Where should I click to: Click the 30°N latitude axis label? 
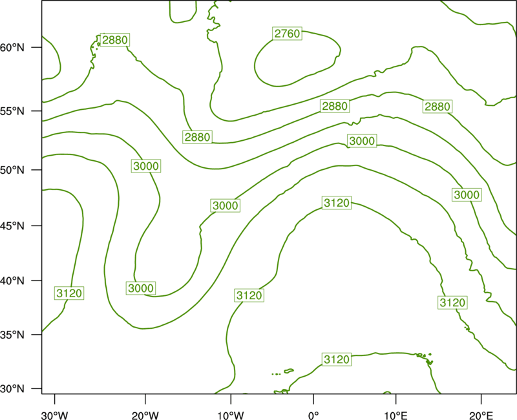(x=12, y=389)
